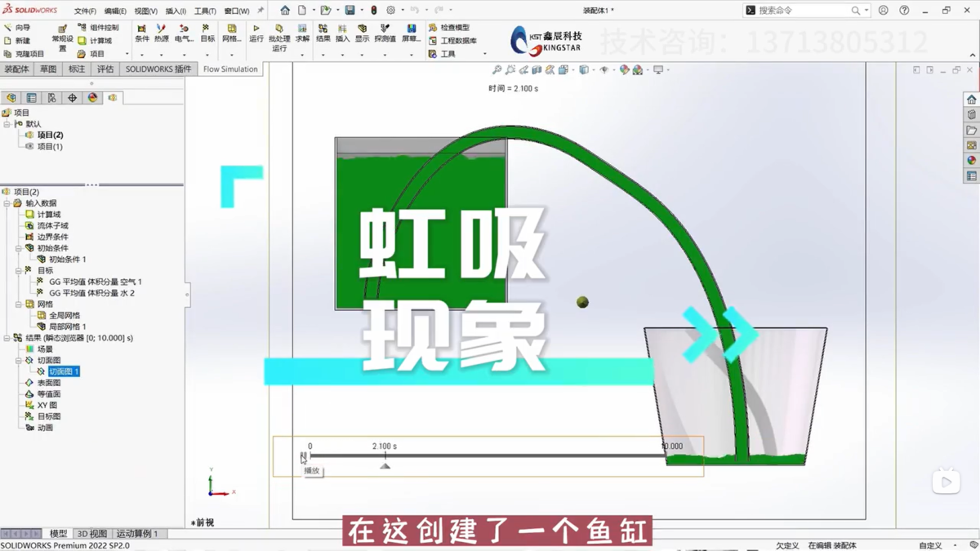Click the 网格 mesh ribbon icon
This screenshot has width=980, height=551.
coord(231,33)
